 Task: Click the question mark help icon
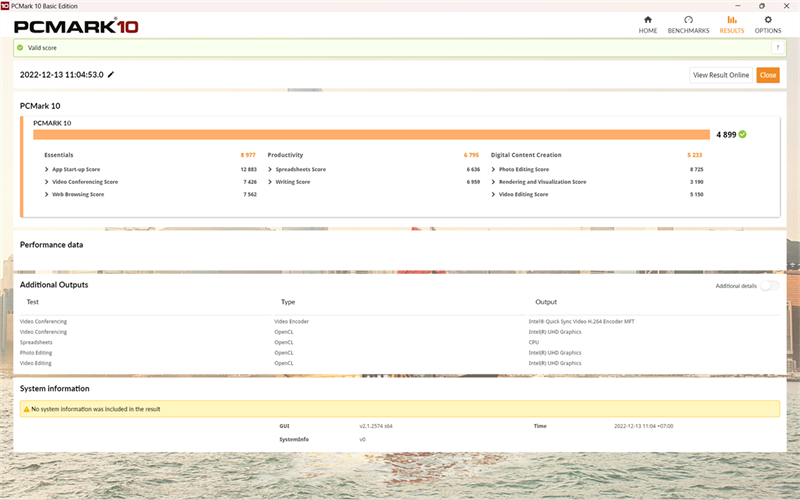click(778, 47)
